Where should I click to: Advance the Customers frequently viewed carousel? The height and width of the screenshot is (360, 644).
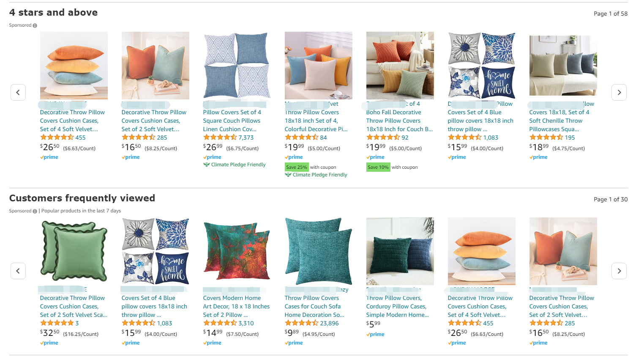click(x=619, y=271)
